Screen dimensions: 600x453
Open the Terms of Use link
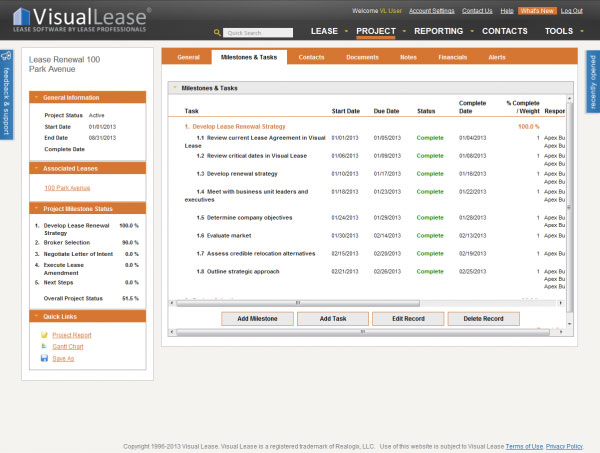[524, 446]
